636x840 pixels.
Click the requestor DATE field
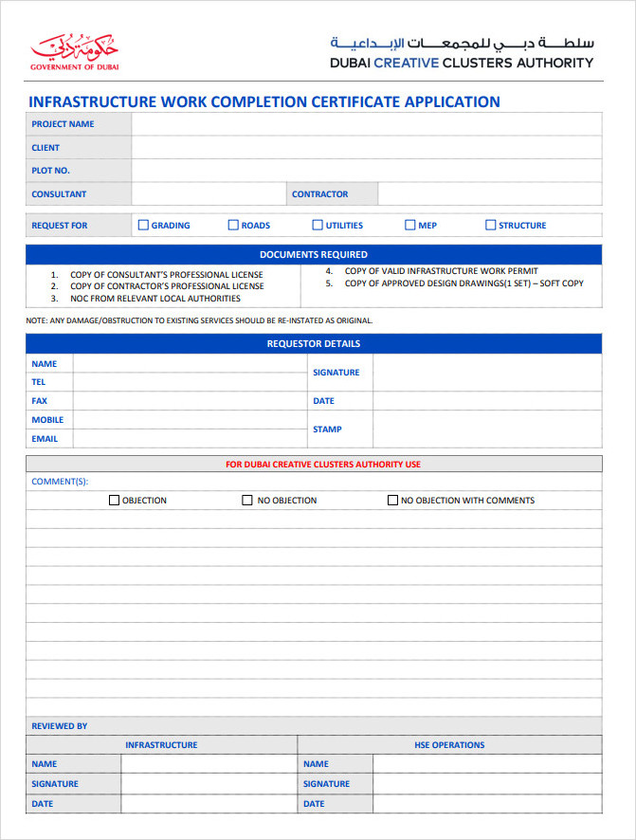pos(487,401)
